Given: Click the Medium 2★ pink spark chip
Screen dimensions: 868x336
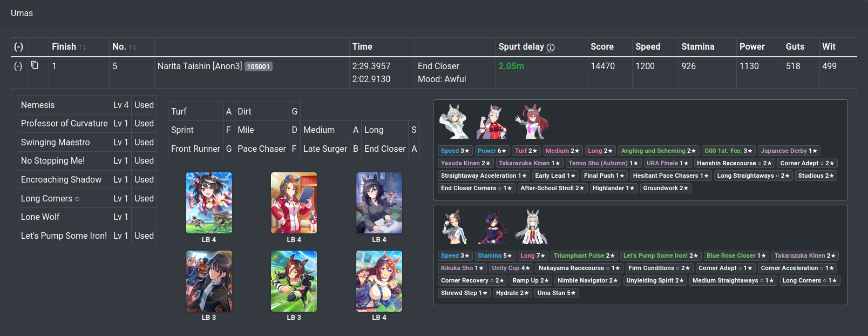Looking at the screenshot, I should click(x=562, y=151).
